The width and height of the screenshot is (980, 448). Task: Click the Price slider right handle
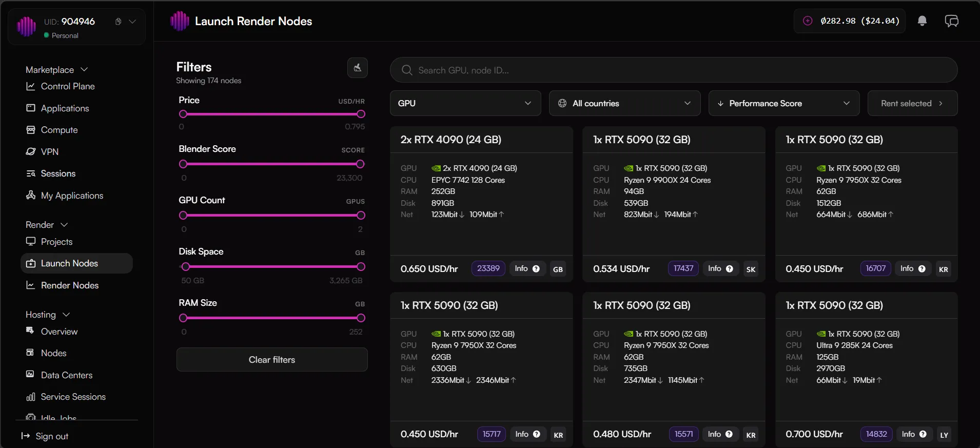pyautogui.click(x=361, y=114)
